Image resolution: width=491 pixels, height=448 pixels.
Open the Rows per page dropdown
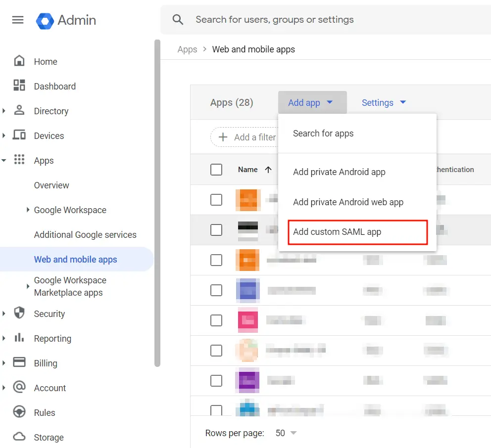click(x=286, y=433)
